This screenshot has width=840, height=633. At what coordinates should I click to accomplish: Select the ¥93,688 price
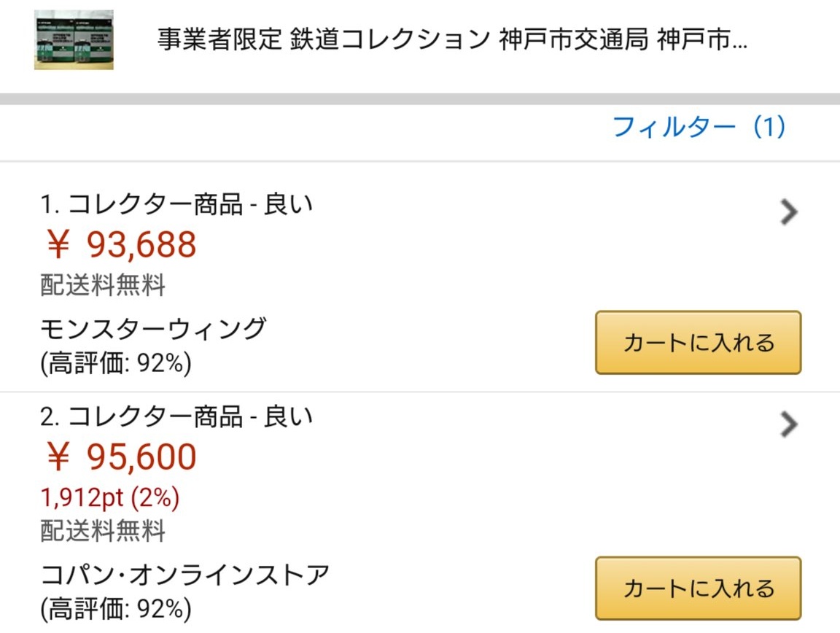(x=122, y=244)
